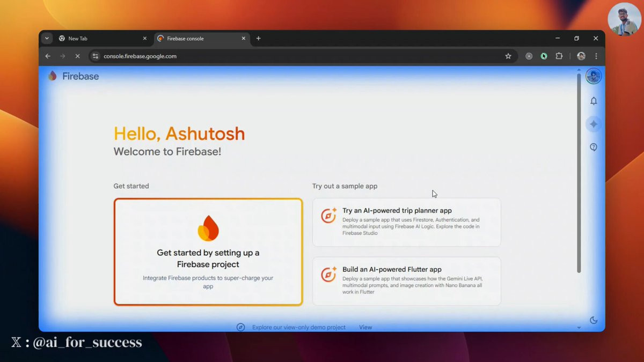The height and width of the screenshot is (362, 644).
Task: Click the compass icon on Flutter app card
Action: [328, 274]
